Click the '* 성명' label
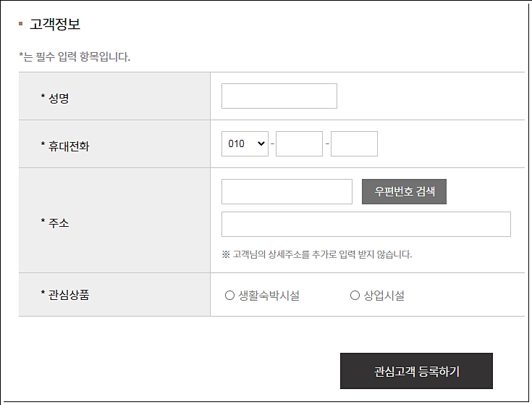This screenshot has height=405, width=532. [55, 98]
